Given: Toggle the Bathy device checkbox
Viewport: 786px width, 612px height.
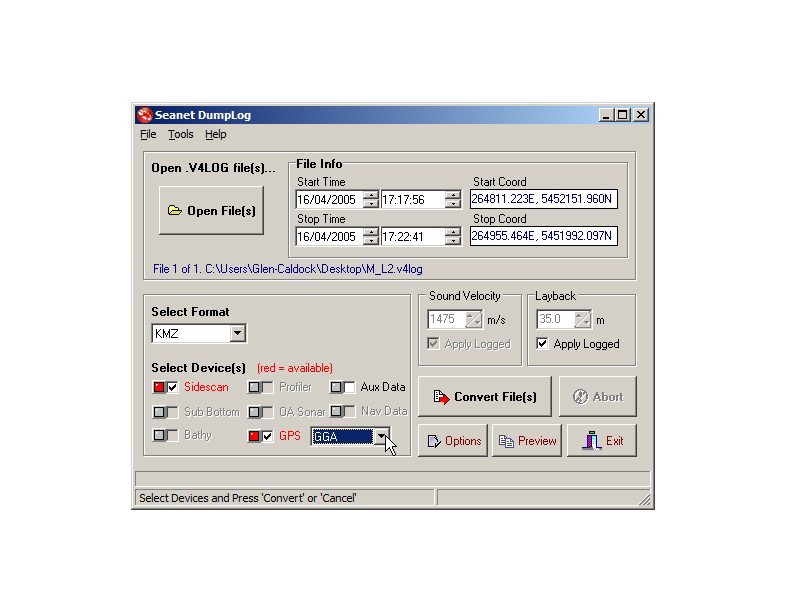Looking at the screenshot, I should click(x=172, y=435).
